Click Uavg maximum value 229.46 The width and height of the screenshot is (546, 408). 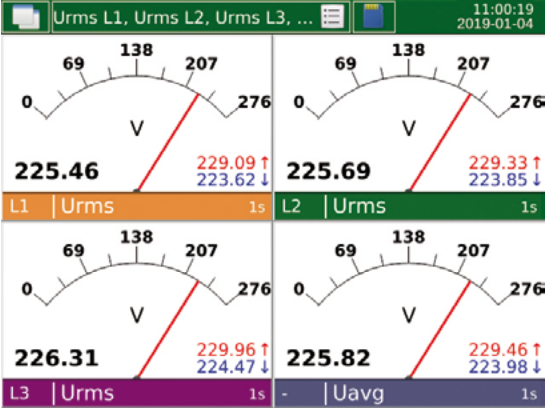[x=498, y=350]
